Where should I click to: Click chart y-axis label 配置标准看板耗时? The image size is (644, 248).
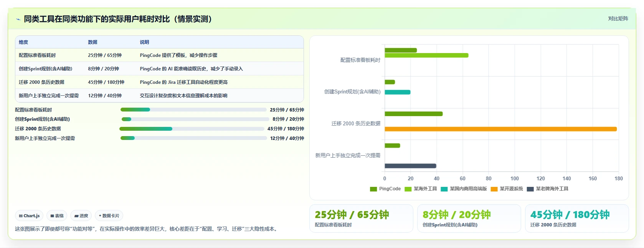coord(360,60)
